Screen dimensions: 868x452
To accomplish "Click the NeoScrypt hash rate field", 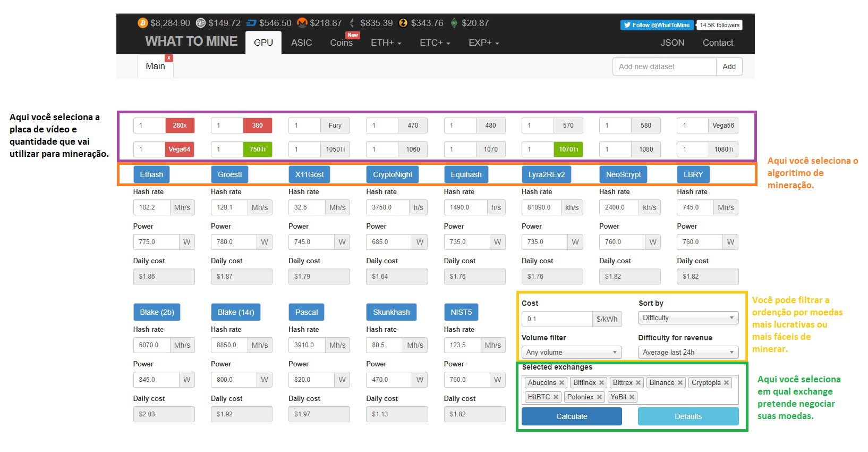I will 619,207.
